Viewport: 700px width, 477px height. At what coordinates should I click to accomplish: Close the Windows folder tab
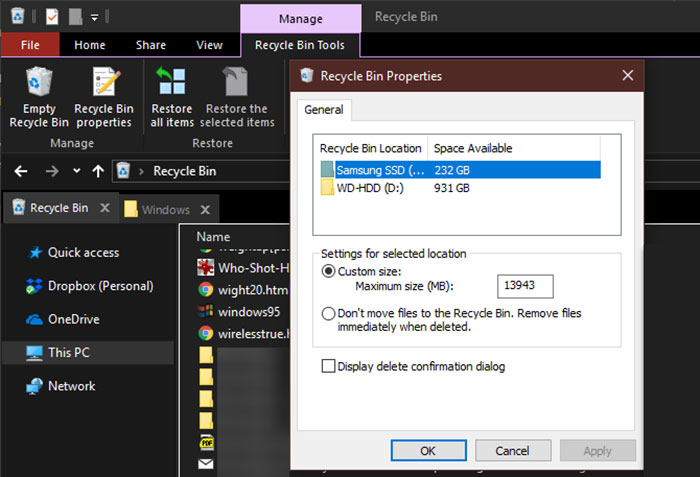click(205, 210)
